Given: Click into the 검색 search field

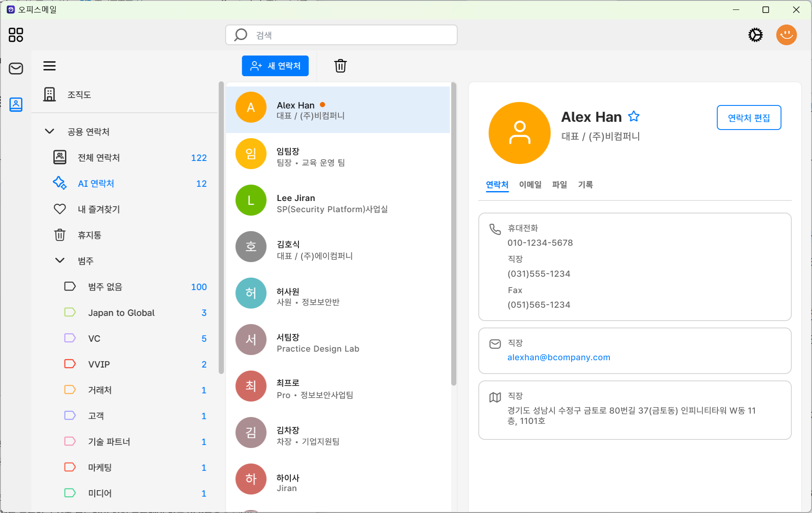Looking at the screenshot, I should click(x=341, y=35).
